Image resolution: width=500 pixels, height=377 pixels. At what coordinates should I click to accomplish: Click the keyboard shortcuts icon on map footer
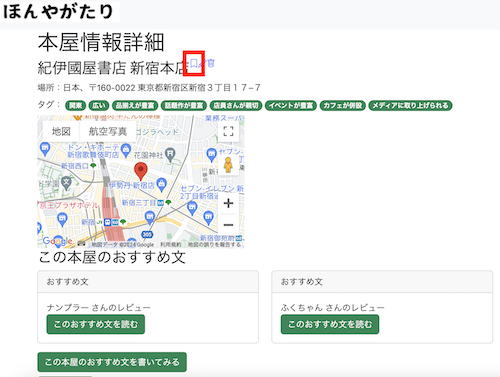click(81, 244)
